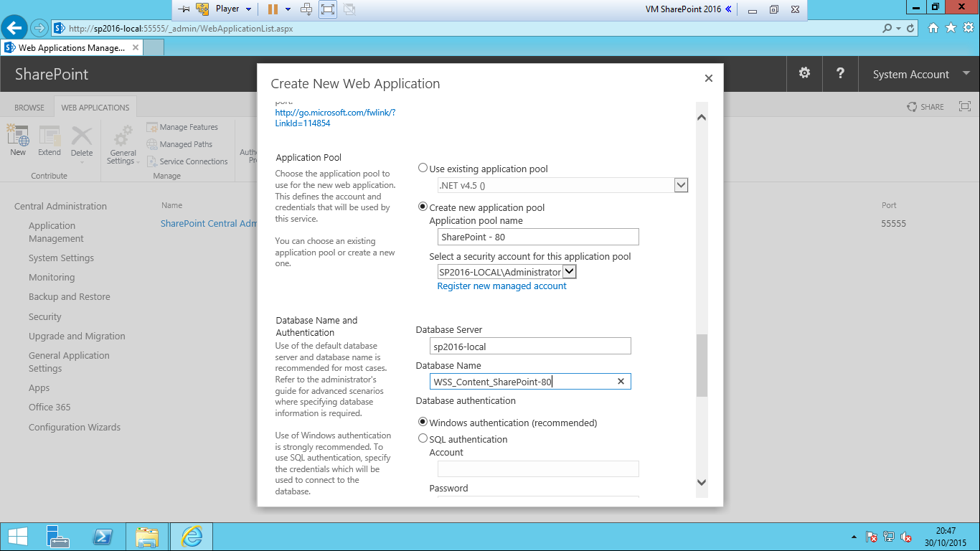This screenshot has width=980, height=551.
Task: Click the dialog scrollbar thumb
Action: point(702,365)
